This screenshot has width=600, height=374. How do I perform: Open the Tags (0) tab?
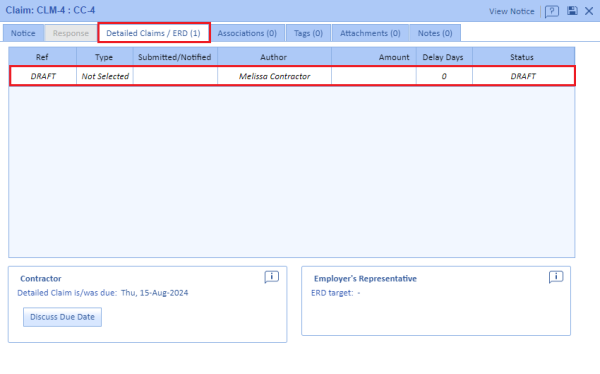click(x=308, y=33)
